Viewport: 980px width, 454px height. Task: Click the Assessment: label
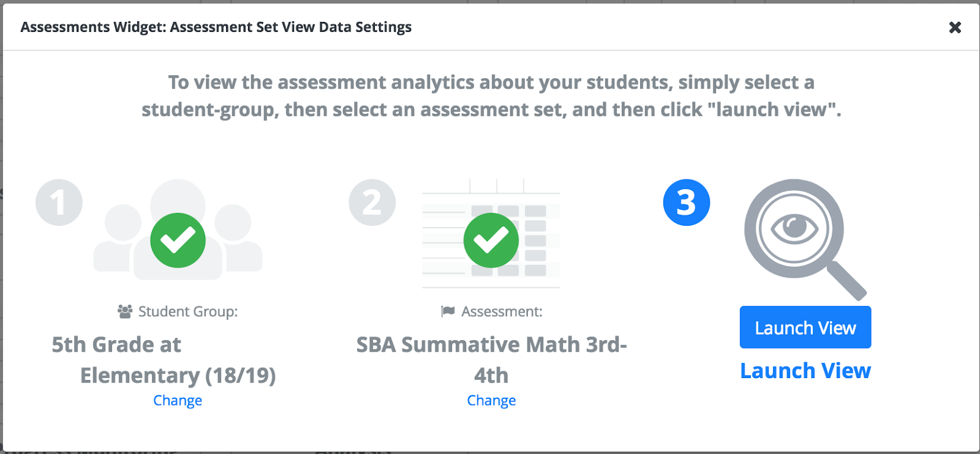[502, 311]
